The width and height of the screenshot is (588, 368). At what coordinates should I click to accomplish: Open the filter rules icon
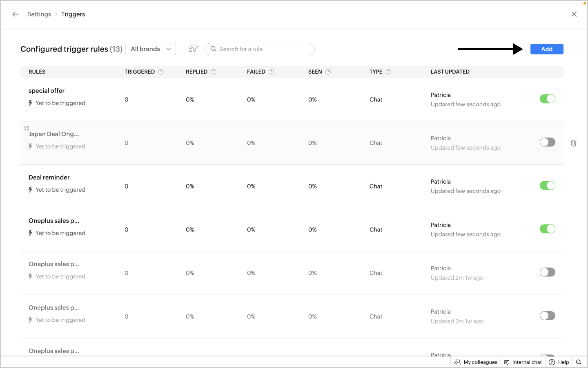193,49
